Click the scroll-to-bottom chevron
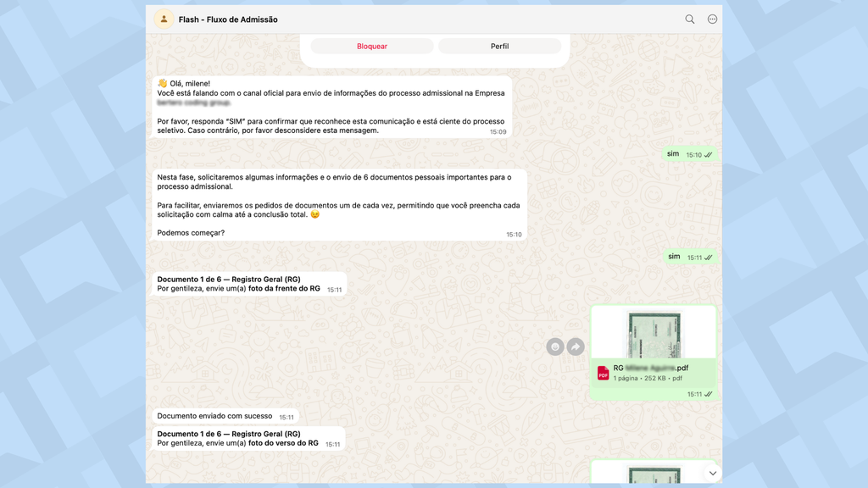Screen dimensions: 868x488 pos(713,474)
